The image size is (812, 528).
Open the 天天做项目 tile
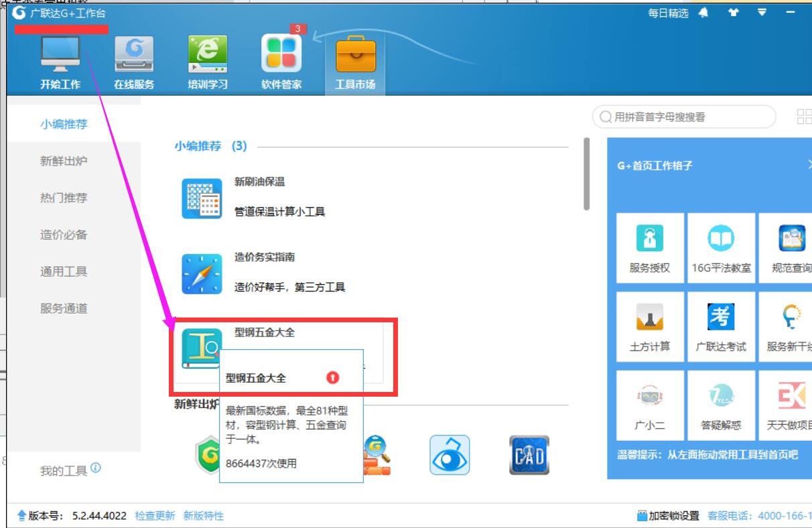pos(786,405)
